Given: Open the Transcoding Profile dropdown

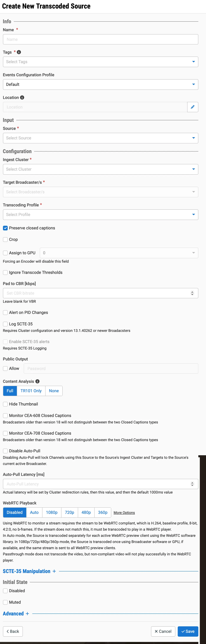Looking at the screenshot, I should (101, 215).
